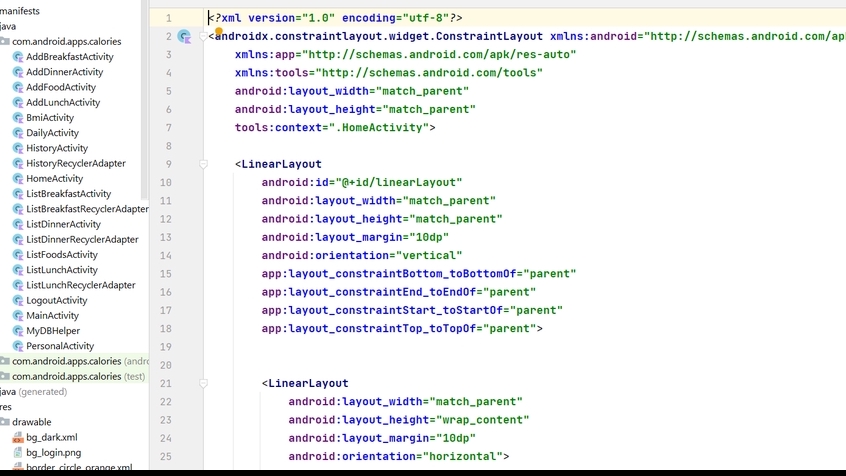Screen dimensions: 846x476
Task: Open PersonalActivity file
Action: [60, 346]
